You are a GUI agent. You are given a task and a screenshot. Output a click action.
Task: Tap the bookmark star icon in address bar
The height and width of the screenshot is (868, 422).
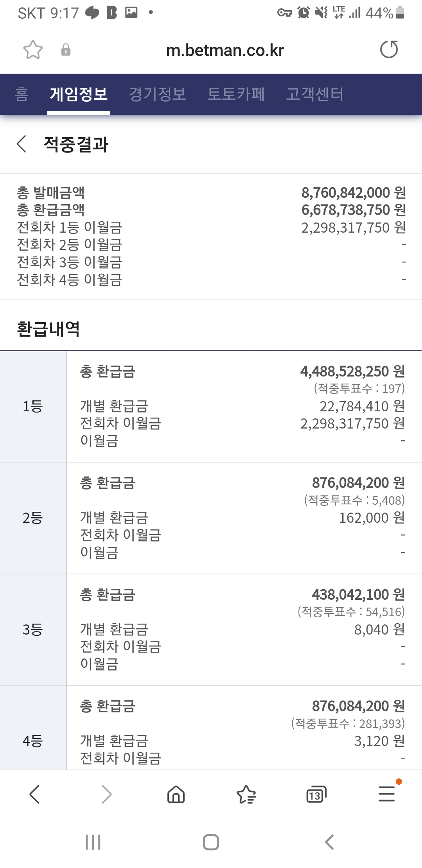pyautogui.click(x=33, y=50)
